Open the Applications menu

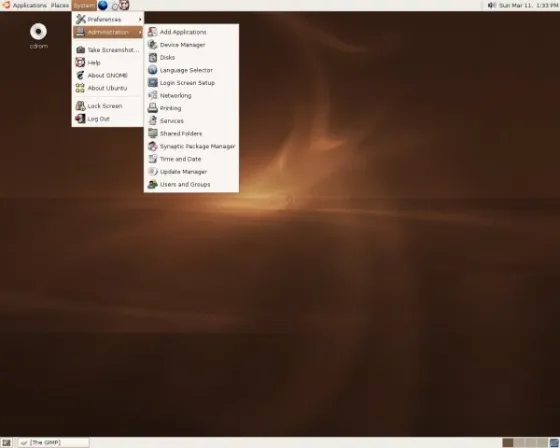25,5
